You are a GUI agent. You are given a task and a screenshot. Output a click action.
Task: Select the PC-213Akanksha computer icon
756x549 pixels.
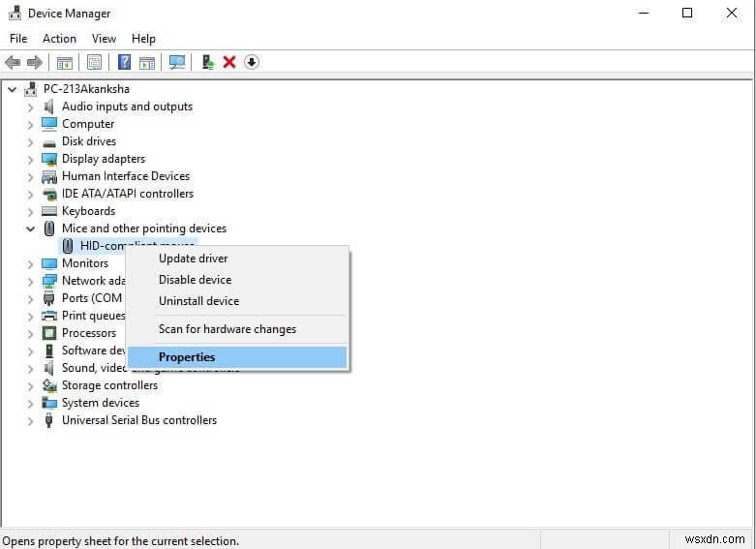[31, 89]
